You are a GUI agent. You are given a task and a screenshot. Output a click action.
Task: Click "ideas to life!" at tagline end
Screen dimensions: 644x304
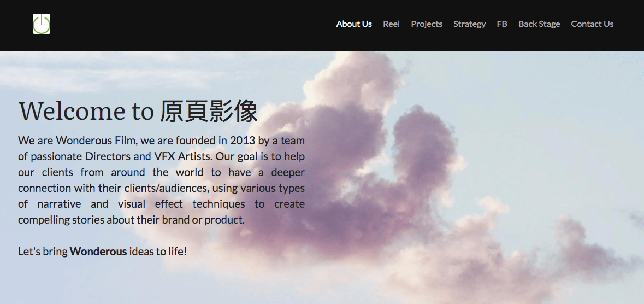tap(158, 252)
